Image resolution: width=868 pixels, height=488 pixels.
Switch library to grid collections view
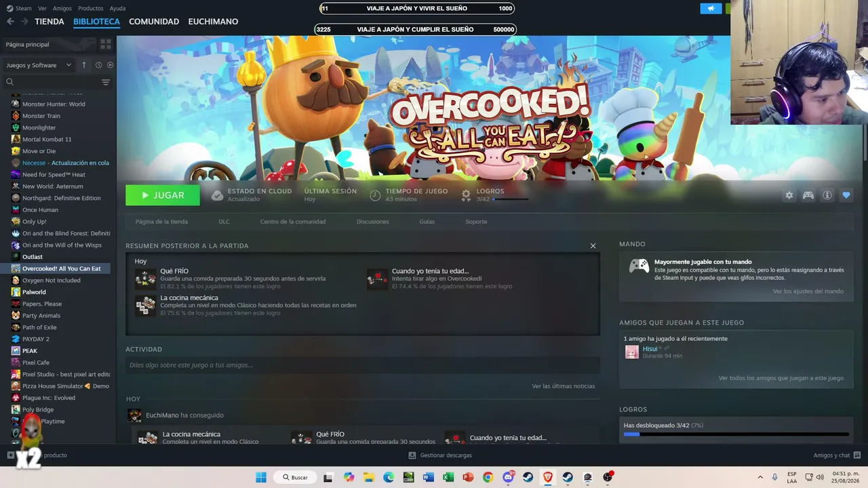tap(106, 44)
